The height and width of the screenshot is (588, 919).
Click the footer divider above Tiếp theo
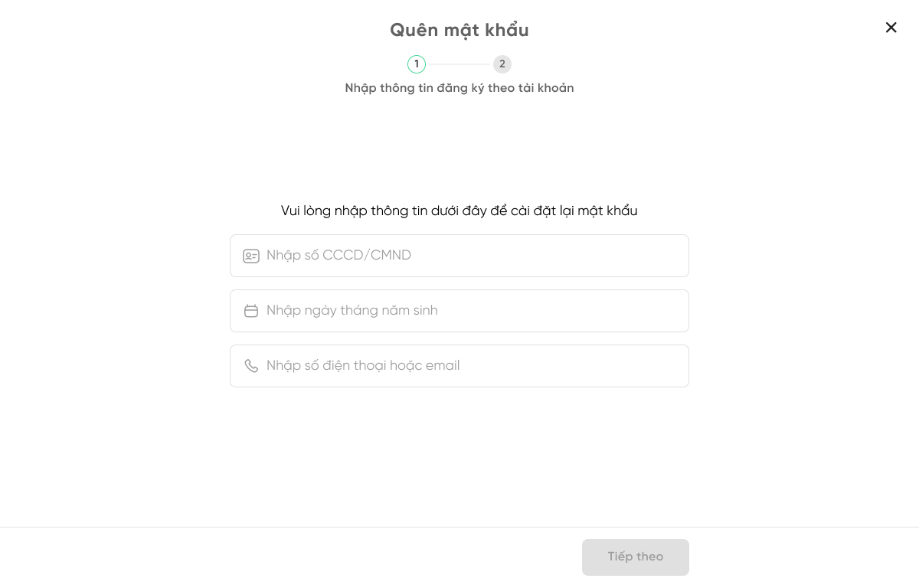306,527
